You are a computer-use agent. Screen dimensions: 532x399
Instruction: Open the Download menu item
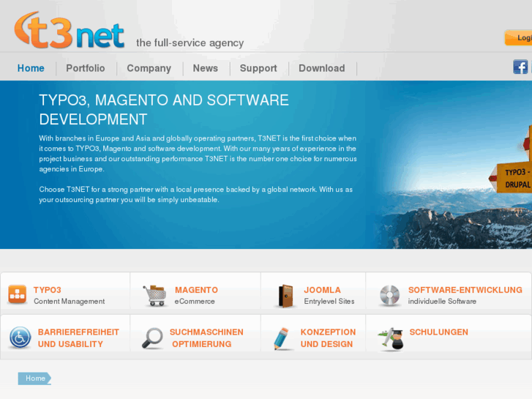click(x=322, y=68)
